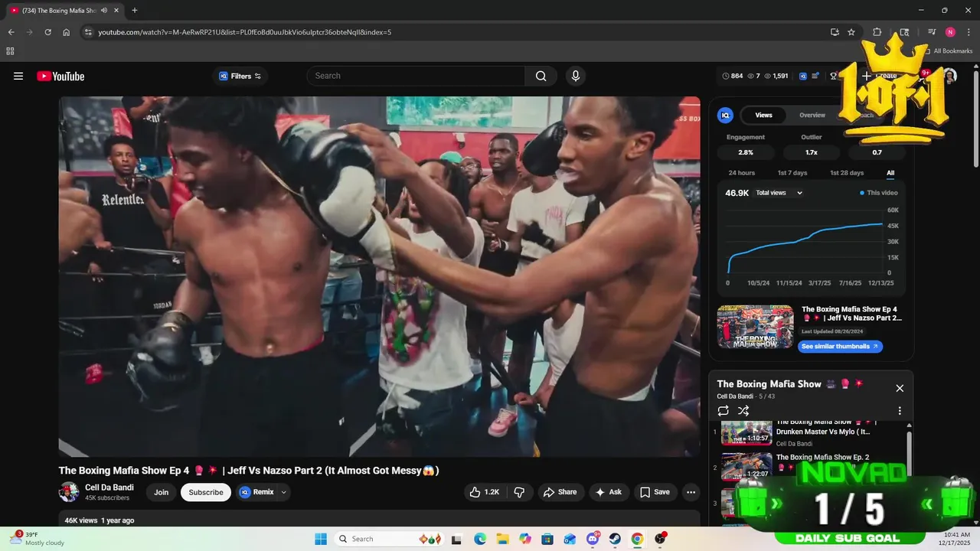This screenshot has width=980, height=551.
Task: Open Steam from taskbar
Action: [615, 539]
